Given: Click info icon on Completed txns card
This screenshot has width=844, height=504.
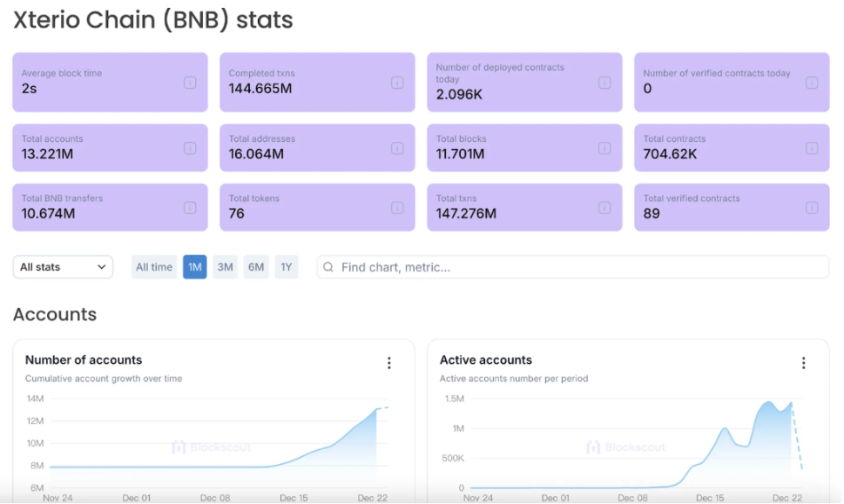Looking at the screenshot, I should point(397,83).
